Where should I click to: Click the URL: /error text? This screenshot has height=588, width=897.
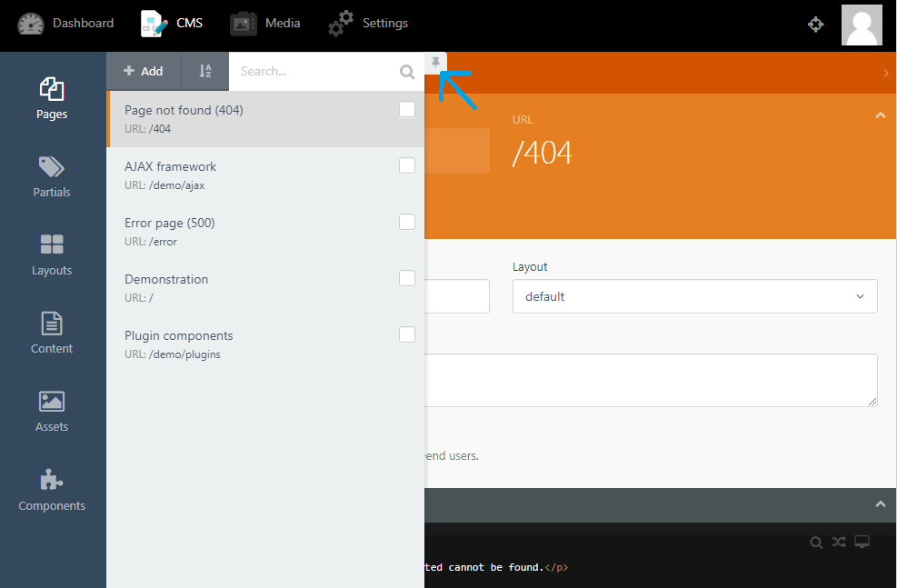151,242
